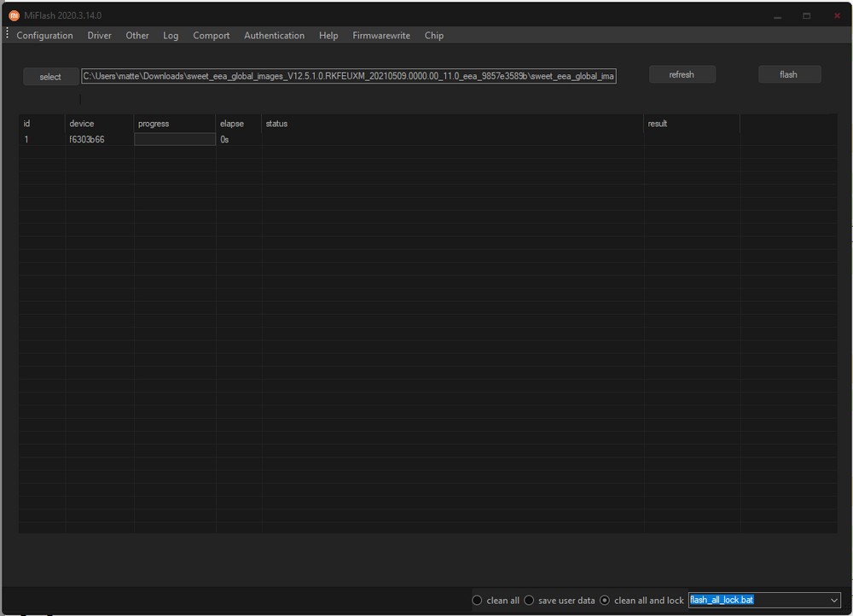The width and height of the screenshot is (853, 616).
Task: Maximize the MiFlash window
Action: tap(807, 16)
